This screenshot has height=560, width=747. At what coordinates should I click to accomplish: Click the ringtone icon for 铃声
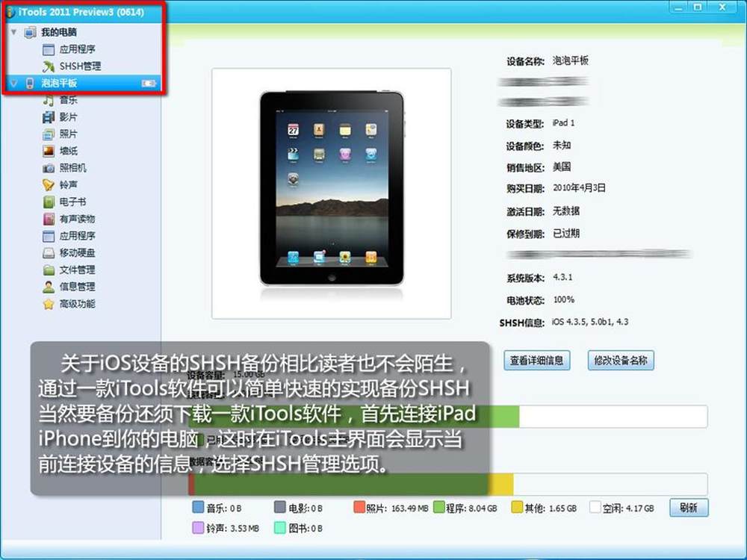(49, 184)
